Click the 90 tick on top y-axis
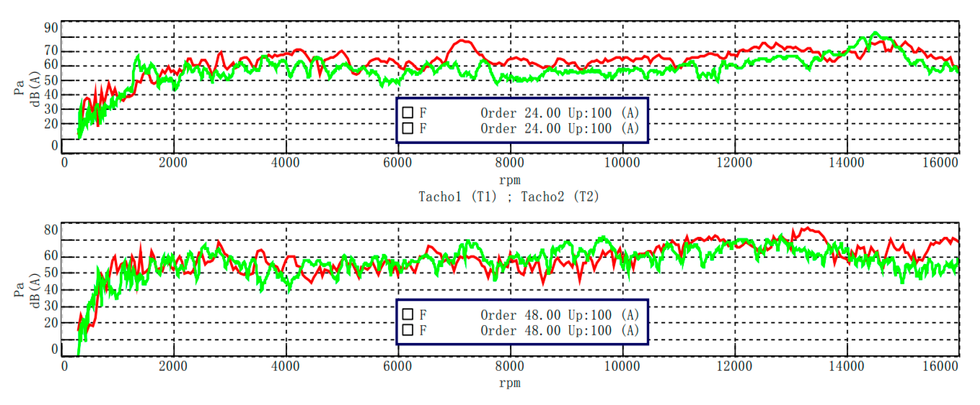980x405 pixels. point(51,28)
